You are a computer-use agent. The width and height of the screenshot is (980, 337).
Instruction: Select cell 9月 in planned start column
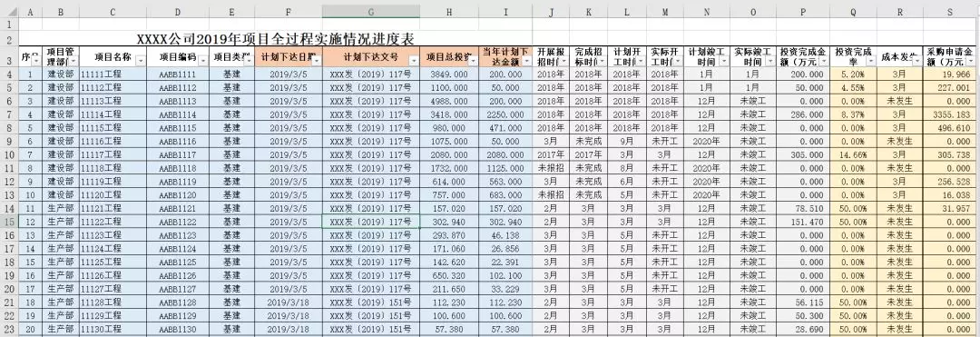point(627,142)
